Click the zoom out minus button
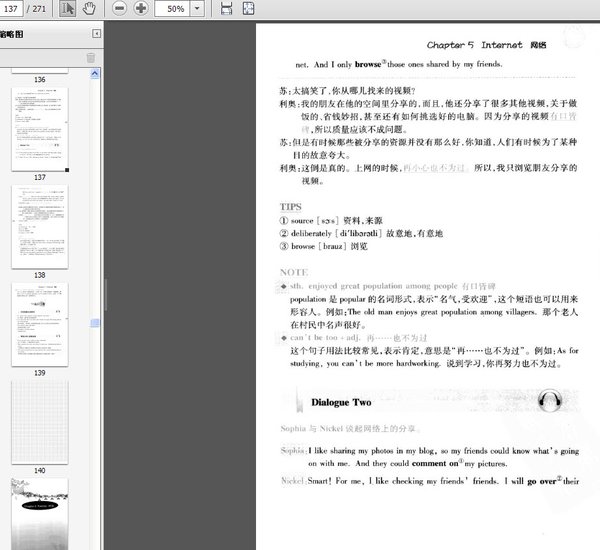600x550 pixels. pos(119,8)
